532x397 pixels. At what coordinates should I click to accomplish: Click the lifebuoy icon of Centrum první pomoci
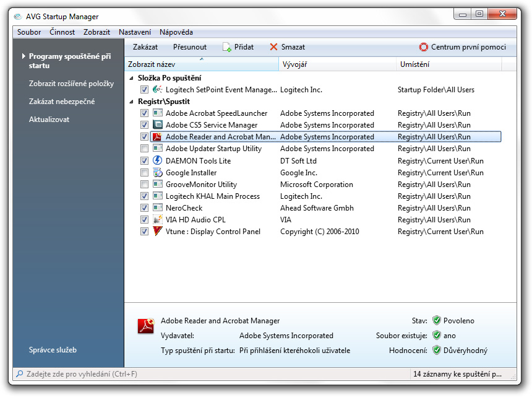pyautogui.click(x=423, y=47)
